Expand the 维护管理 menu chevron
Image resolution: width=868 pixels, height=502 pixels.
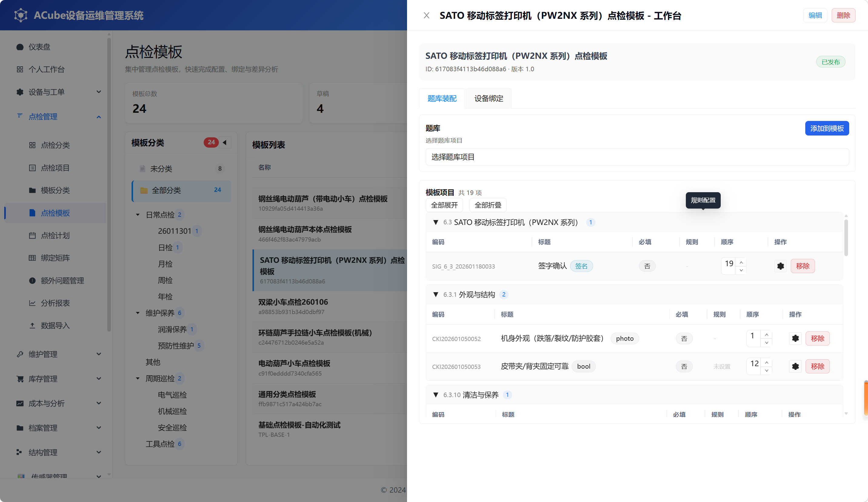tap(99, 354)
